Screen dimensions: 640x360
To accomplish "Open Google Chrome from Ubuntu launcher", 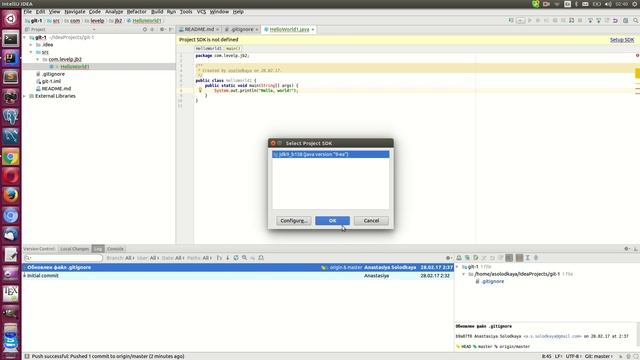I will [11, 157].
